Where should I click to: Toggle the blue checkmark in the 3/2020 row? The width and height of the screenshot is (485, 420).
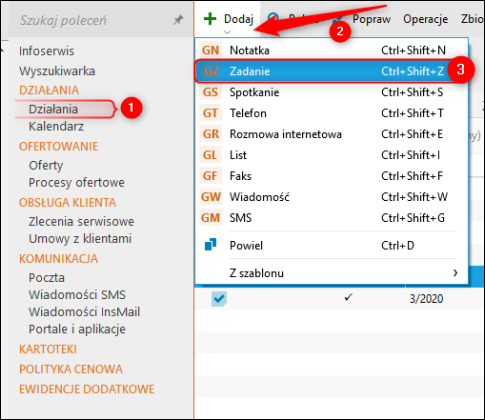pos(219,299)
